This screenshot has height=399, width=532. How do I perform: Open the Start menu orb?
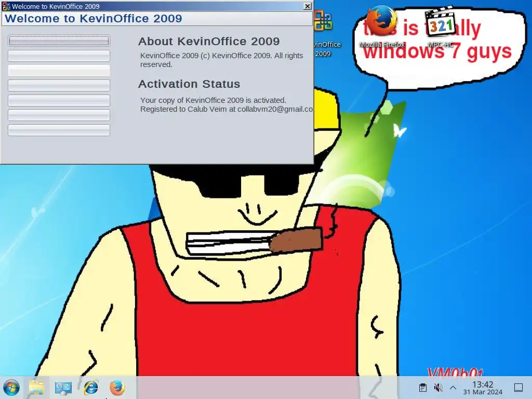tap(11, 388)
